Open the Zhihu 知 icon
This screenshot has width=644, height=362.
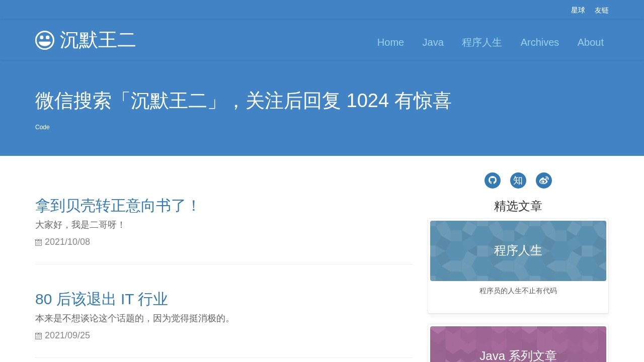point(518,180)
